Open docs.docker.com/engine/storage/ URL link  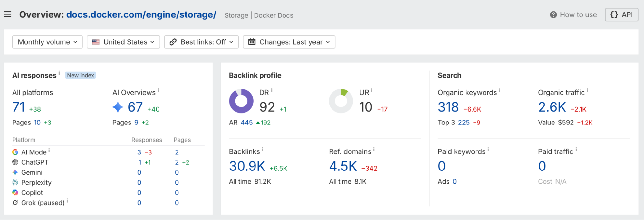coord(141,14)
